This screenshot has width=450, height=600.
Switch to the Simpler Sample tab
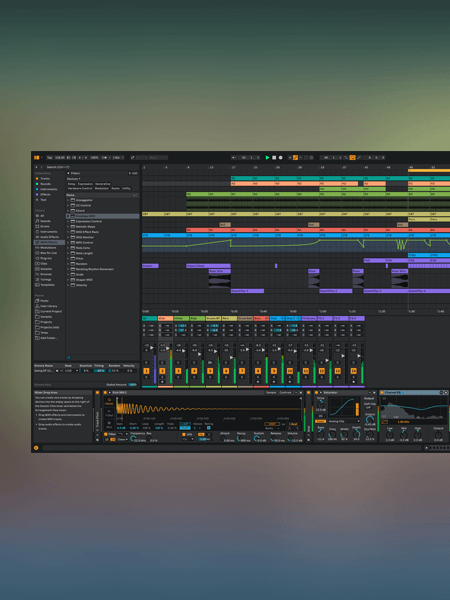271,393
